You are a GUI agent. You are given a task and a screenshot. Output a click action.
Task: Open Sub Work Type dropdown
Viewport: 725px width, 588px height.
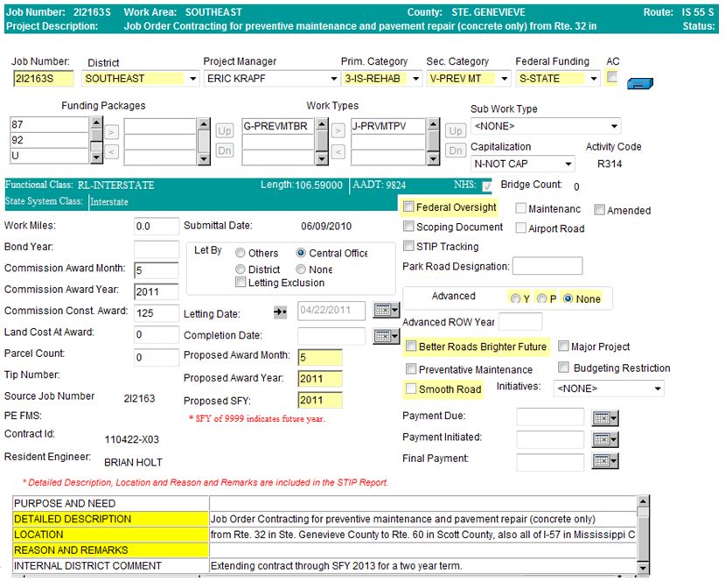614,126
